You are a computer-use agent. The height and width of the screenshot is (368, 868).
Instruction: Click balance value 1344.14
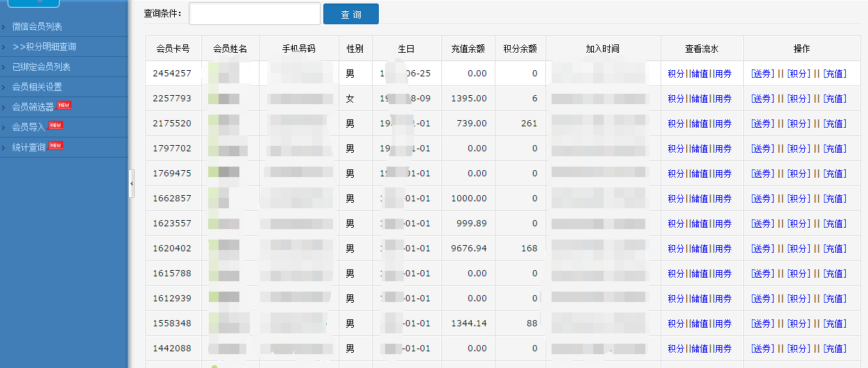[469, 324]
